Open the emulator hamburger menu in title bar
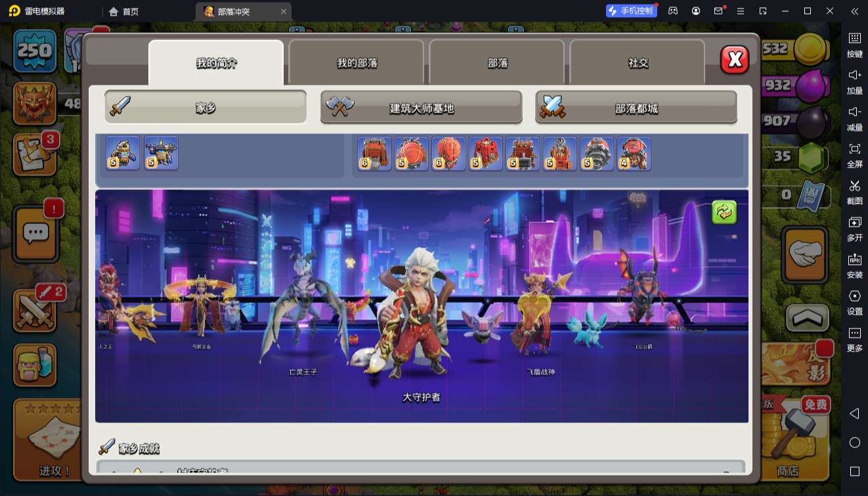This screenshot has width=868, height=496. (741, 11)
